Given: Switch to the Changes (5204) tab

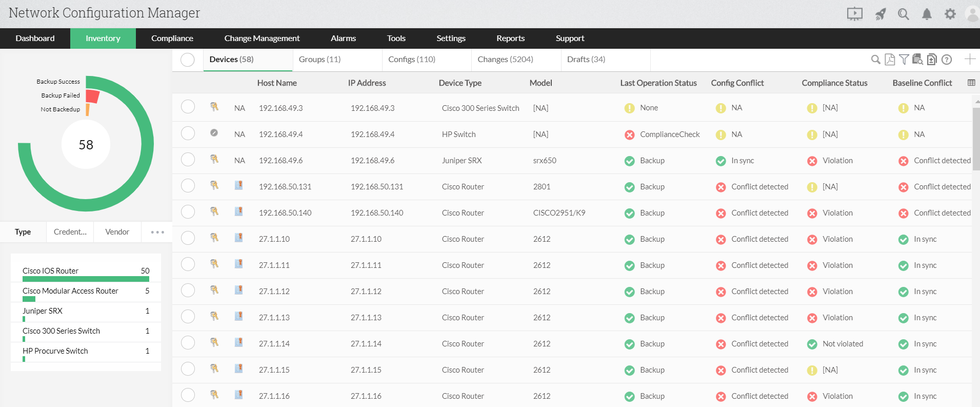Looking at the screenshot, I should click(x=505, y=60).
